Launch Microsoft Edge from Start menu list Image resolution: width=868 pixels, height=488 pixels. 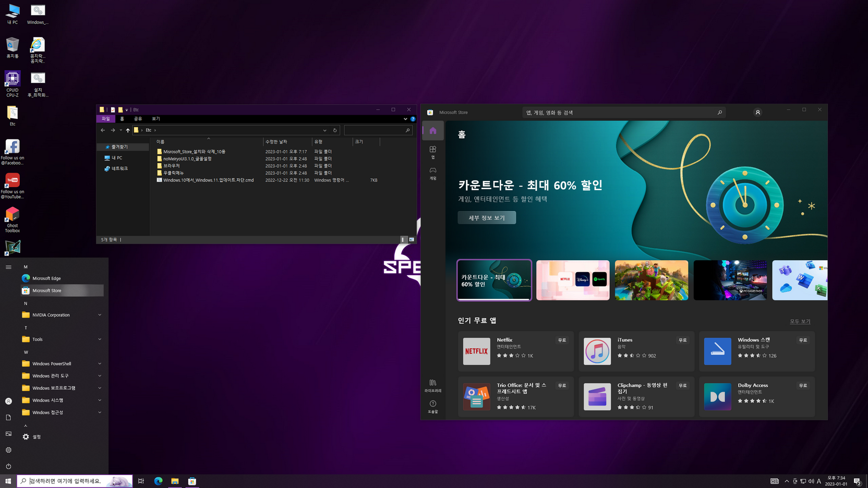click(63, 278)
